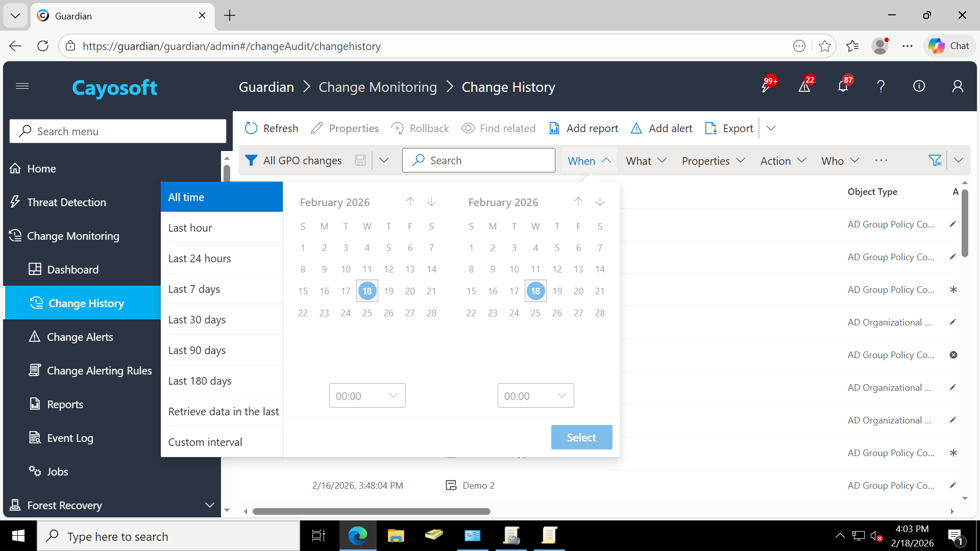Image resolution: width=980 pixels, height=551 pixels.
Task: Expand the What filter dropdown
Action: (646, 161)
